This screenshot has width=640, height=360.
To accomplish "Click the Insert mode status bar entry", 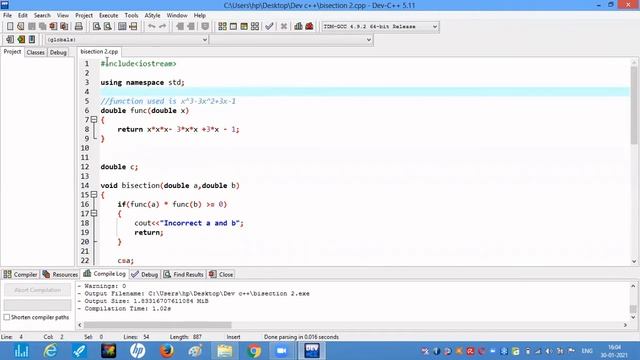I will tap(233, 337).
